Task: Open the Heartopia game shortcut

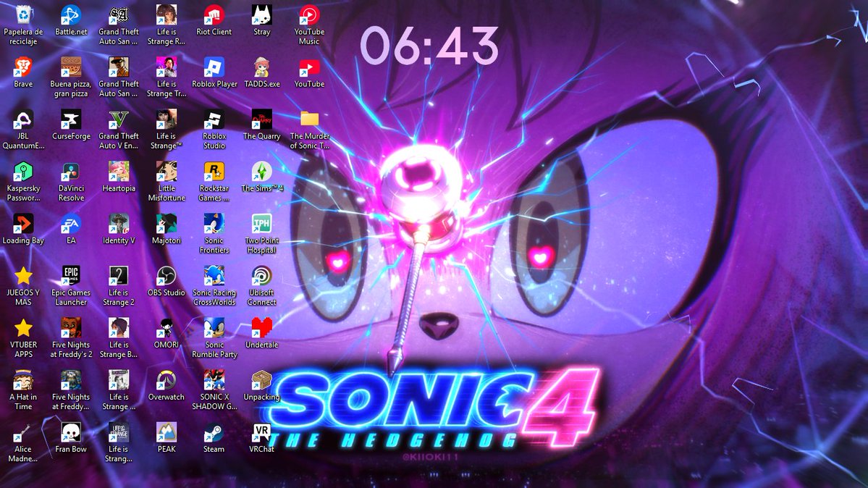Action: [x=119, y=172]
